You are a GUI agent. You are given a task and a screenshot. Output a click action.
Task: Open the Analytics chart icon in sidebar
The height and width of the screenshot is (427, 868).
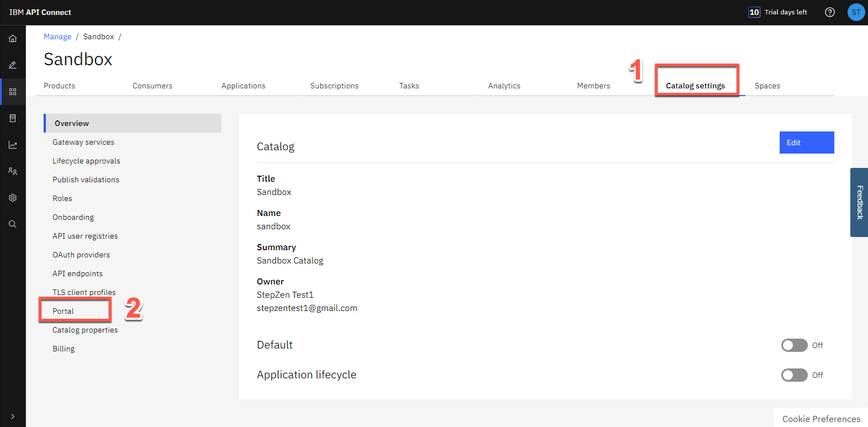pyautogui.click(x=13, y=145)
